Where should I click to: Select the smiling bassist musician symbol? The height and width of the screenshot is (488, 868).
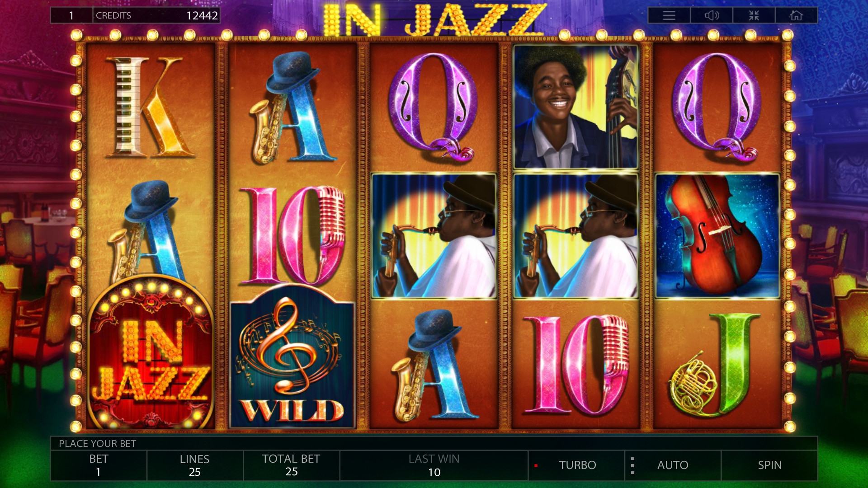(576, 107)
